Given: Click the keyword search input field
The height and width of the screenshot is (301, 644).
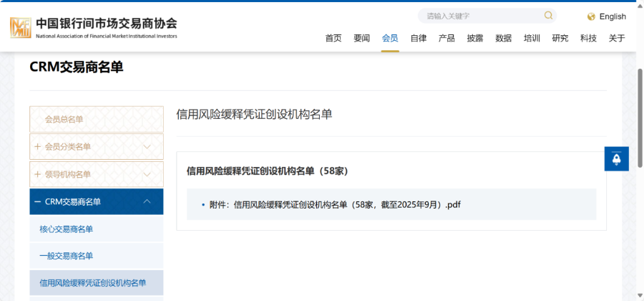Looking at the screenshot, I should (x=479, y=16).
